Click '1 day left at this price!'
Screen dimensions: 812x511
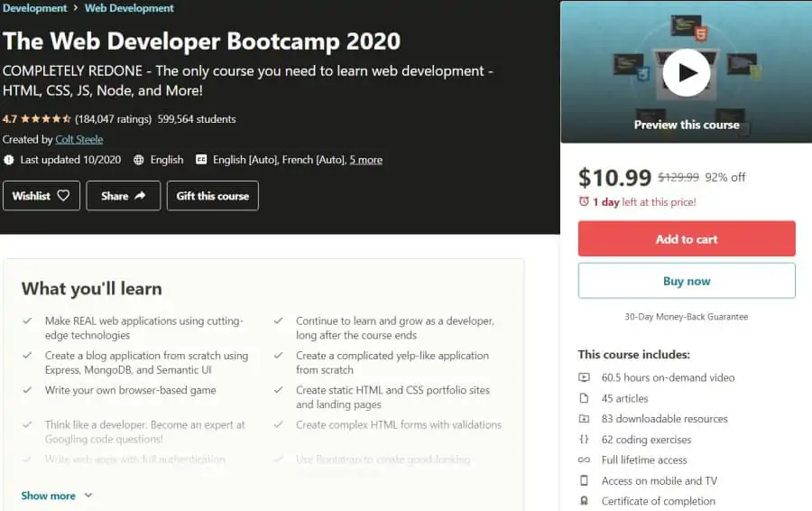645,202
